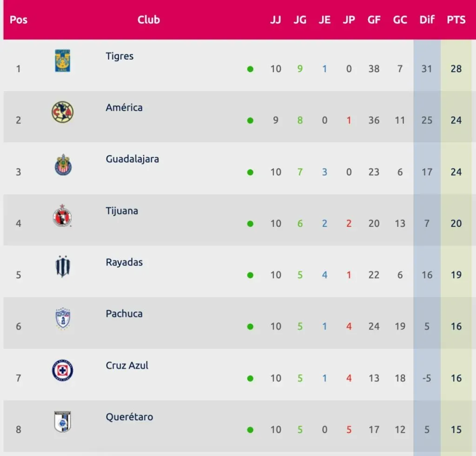Viewport: 476px width, 456px height.
Task: Click the Guadalajara Chivas crest icon
Action: [x=63, y=165]
